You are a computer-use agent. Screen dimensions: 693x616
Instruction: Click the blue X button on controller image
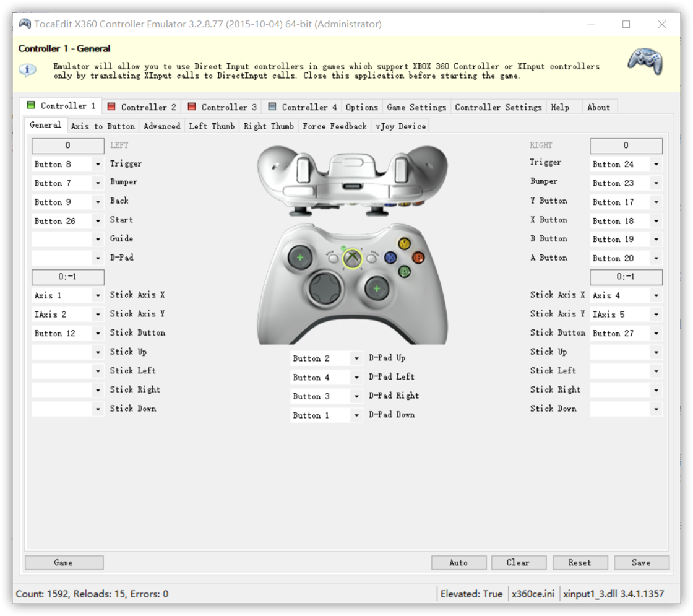(x=390, y=258)
